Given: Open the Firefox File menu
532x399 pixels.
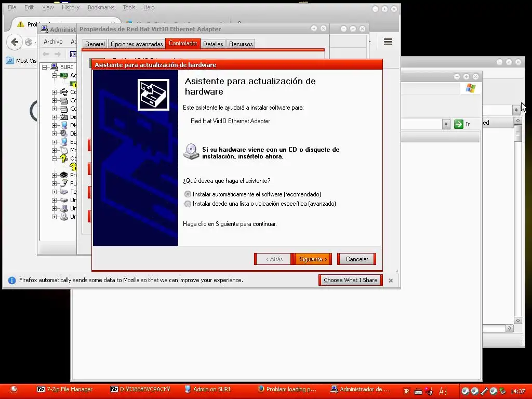Looking at the screenshot, I should (x=12, y=7).
